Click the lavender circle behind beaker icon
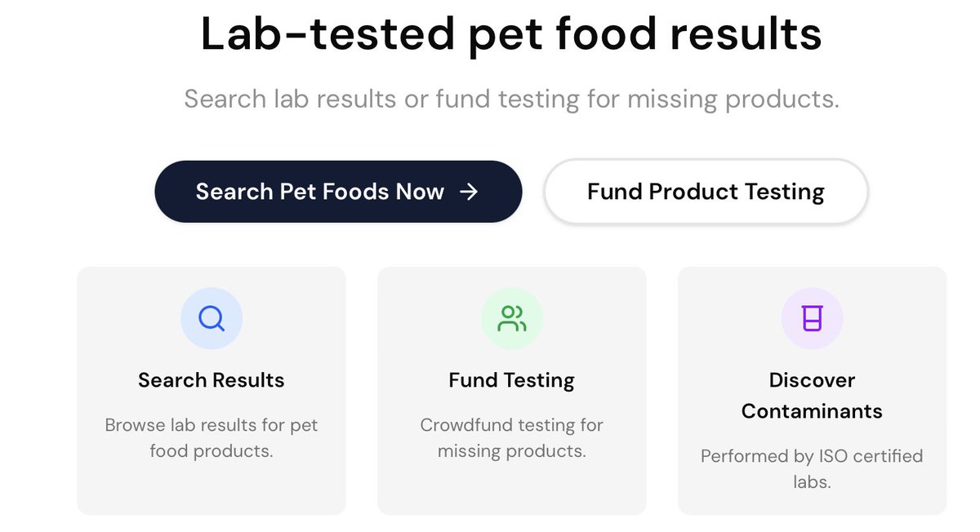The height and width of the screenshot is (532, 980). pyautogui.click(x=813, y=317)
